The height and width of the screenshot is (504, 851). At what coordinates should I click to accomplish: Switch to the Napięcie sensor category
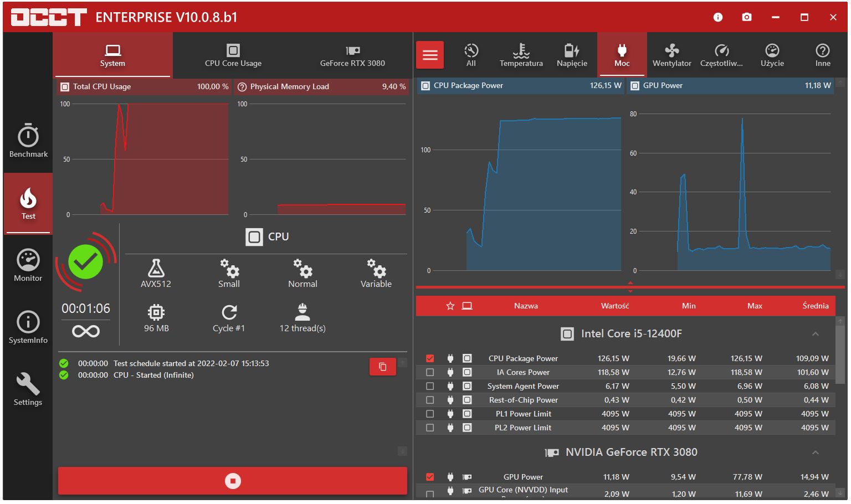[572, 55]
